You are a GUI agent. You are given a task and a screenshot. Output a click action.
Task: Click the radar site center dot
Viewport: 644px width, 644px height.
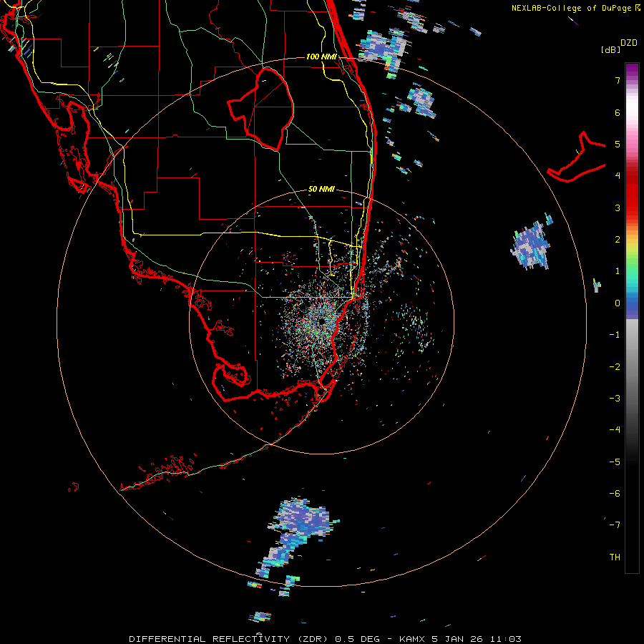click(x=321, y=321)
